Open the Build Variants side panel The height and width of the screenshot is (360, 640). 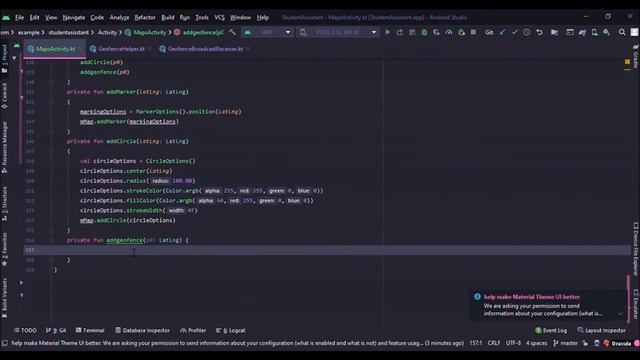tap(4, 297)
